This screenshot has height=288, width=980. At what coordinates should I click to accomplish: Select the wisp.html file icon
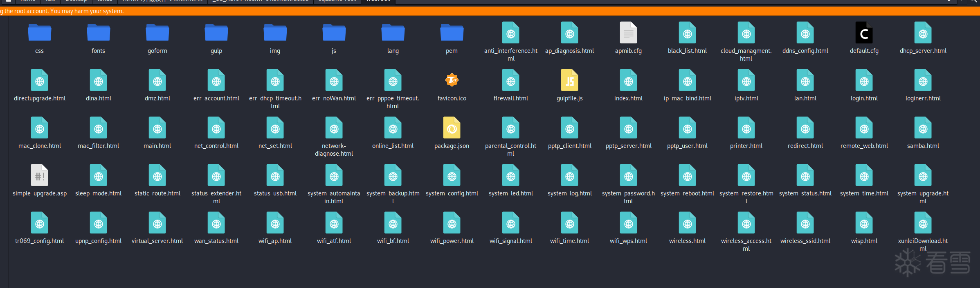[864, 223]
